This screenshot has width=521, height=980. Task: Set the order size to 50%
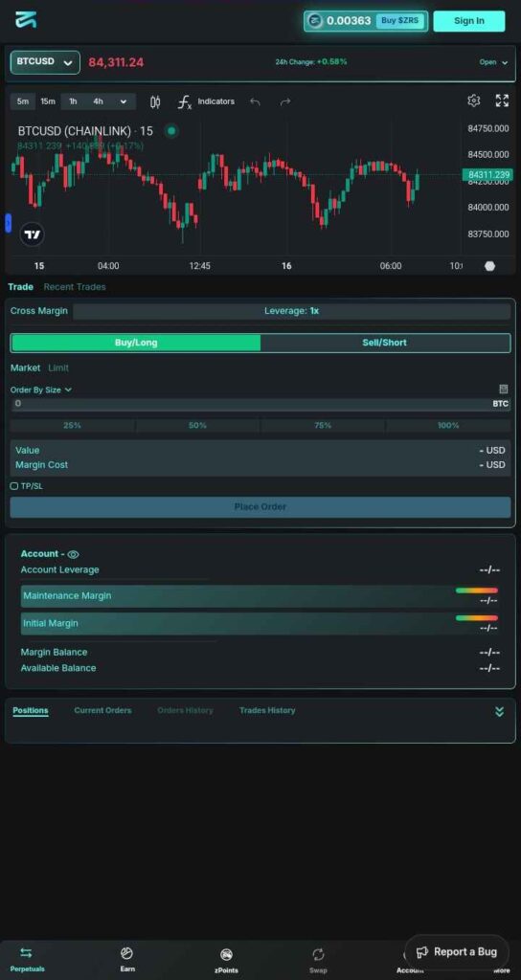tap(197, 426)
